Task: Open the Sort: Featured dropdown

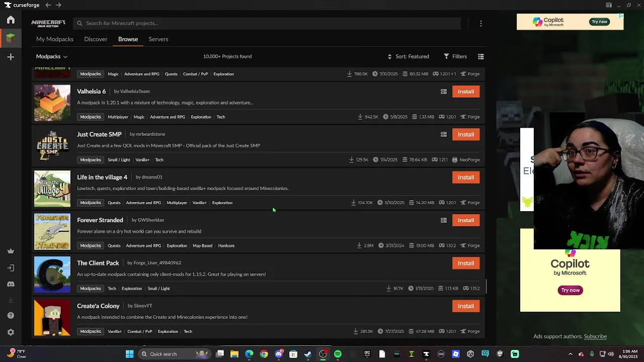Action: [408, 56]
